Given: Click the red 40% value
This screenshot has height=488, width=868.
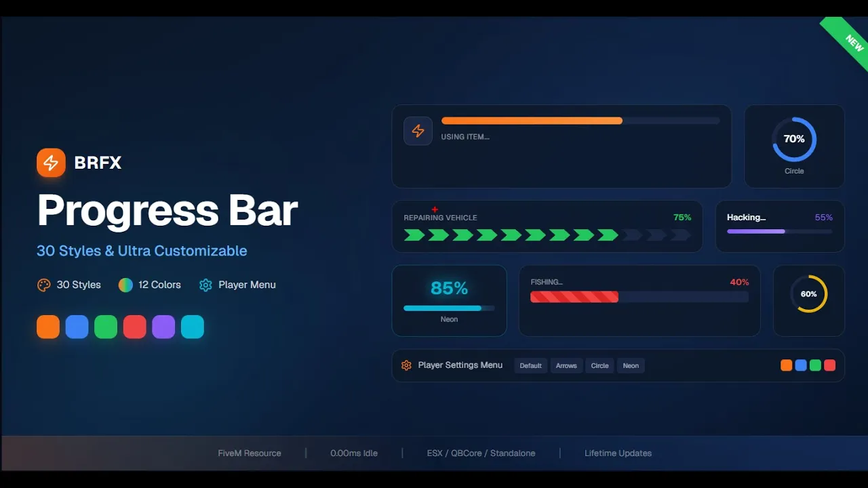Looking at the screenshot, I should [739, 282].
